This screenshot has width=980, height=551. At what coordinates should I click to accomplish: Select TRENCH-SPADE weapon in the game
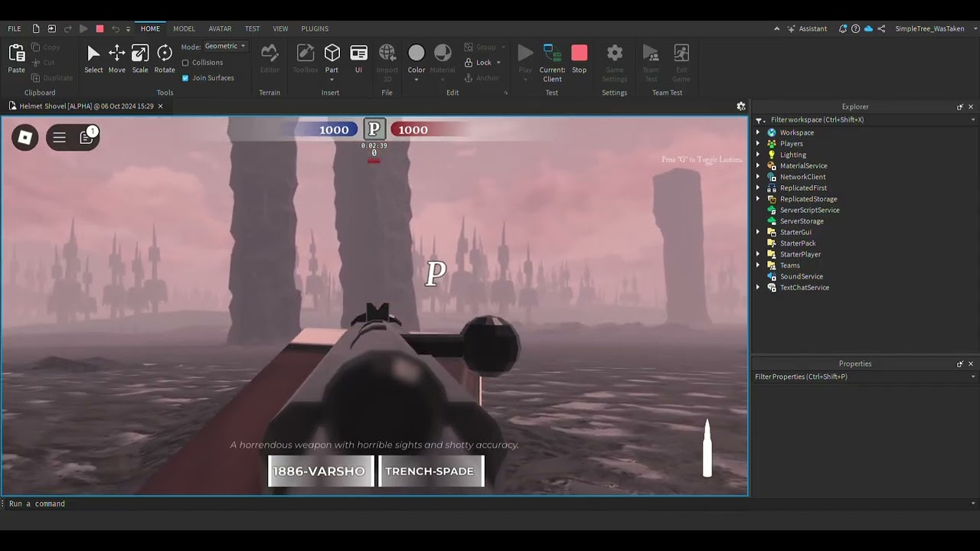point(431,471)
